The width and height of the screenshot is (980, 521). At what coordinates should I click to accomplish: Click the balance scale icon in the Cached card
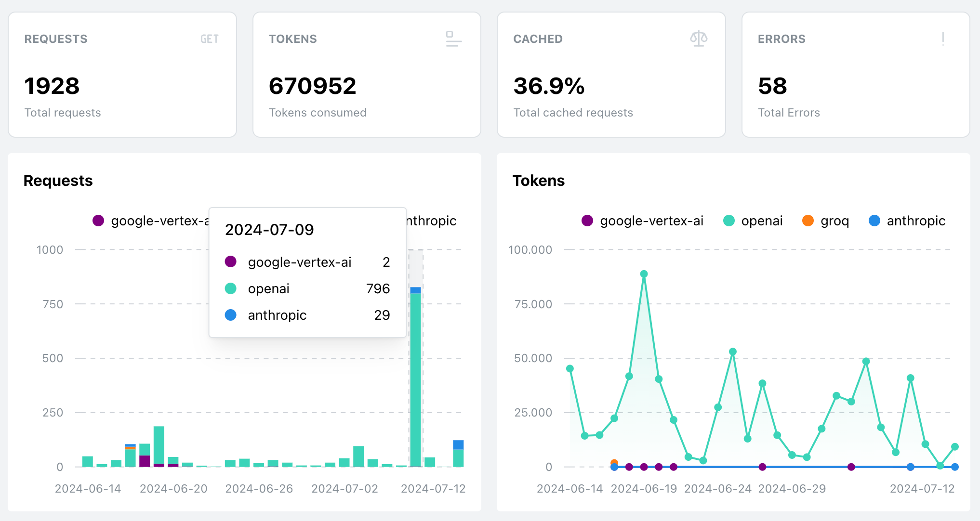click(x=699, y=39)
